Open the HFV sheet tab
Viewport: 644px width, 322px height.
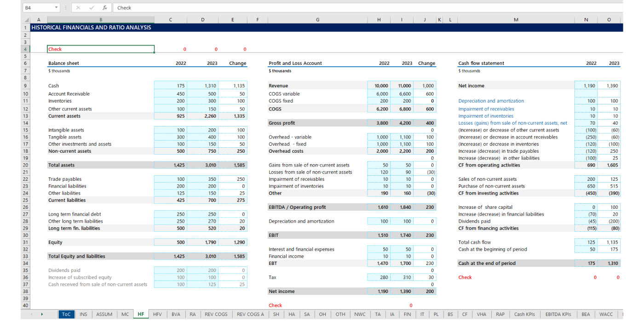point(157,314)
